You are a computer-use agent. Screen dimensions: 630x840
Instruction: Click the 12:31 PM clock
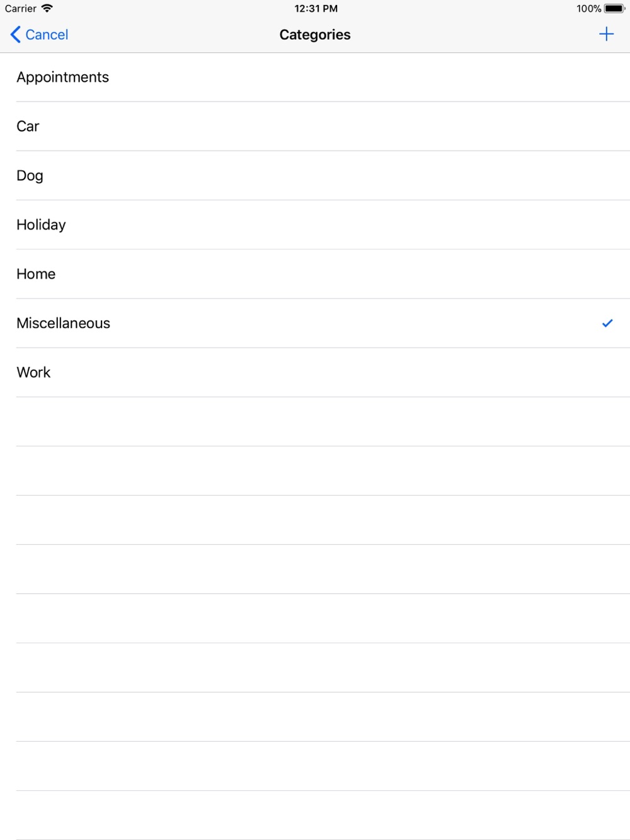coord(316,8)
